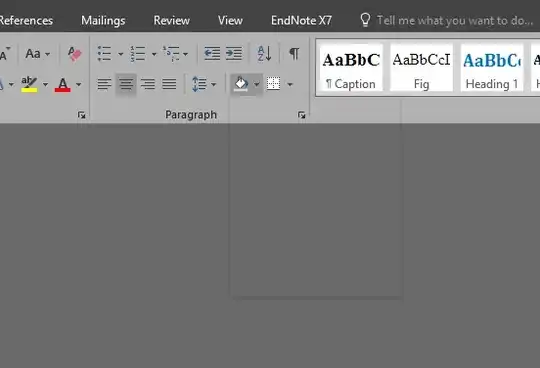Expand the line spacing dropdown arrow
Image resolution: width=540 pixels, height=368 pixels.
(214, 84)
